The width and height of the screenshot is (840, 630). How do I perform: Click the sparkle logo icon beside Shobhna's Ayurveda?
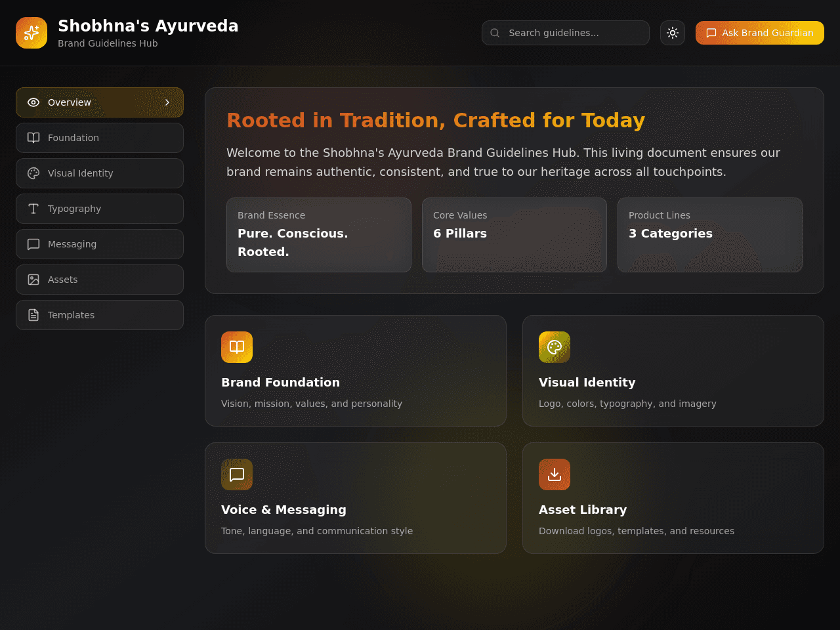click(31, 33)
